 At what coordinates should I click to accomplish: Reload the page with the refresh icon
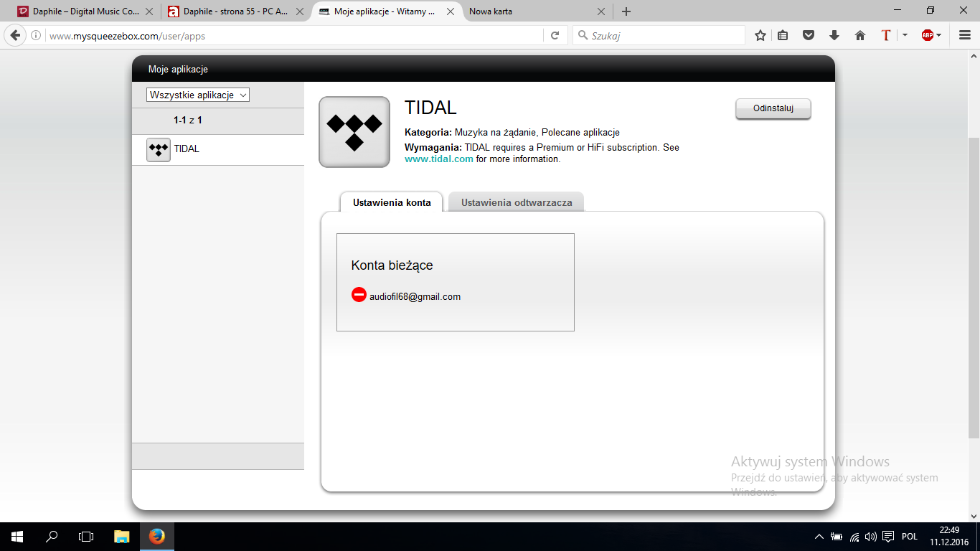point(555,35)
